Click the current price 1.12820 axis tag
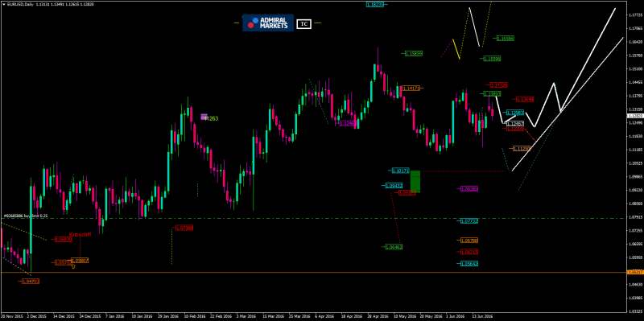644x321 pixels. tap(635, 116)
